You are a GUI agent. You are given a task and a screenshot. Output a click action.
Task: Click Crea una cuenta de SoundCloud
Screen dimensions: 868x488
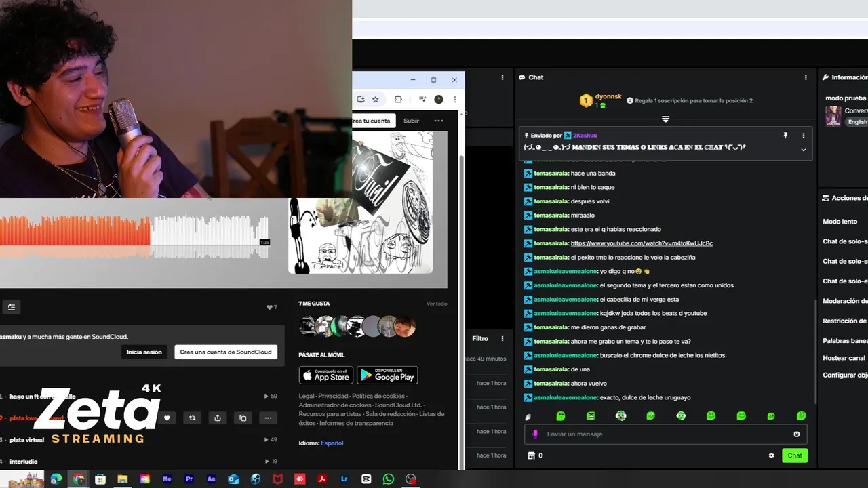click(x=226, y=352)
